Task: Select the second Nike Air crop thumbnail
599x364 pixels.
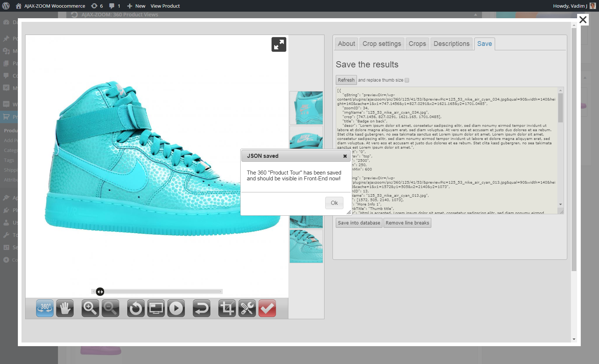Action: pyautogui.click(x=306, y=137)
